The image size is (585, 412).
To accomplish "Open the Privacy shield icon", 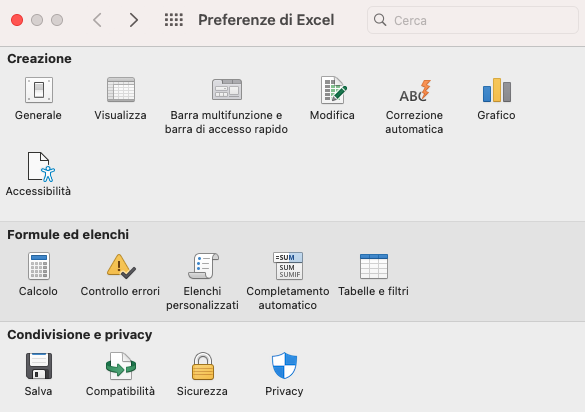I will point(284,366).
